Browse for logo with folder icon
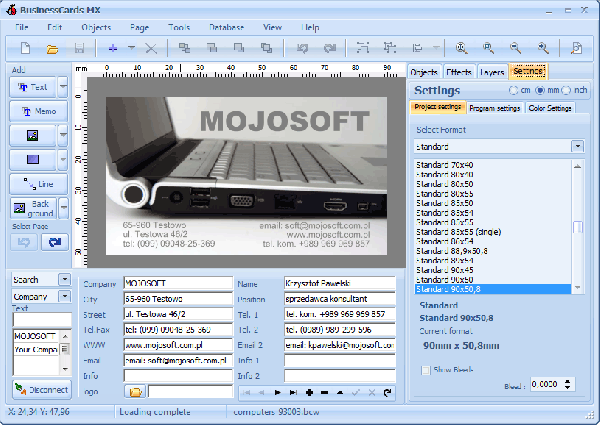600x425 pixels. pos(135,391)
